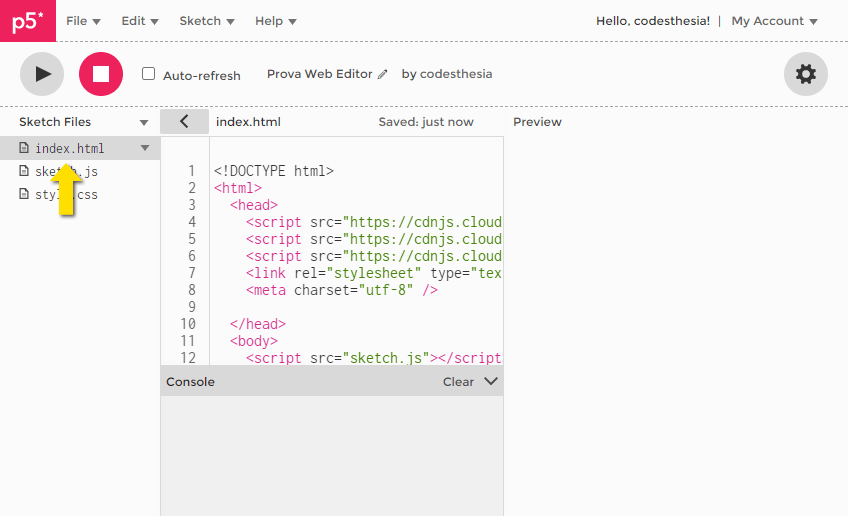Click the sketch.js file icon
848x516 pixels.
pyautogui.click(x=24, y=171)
